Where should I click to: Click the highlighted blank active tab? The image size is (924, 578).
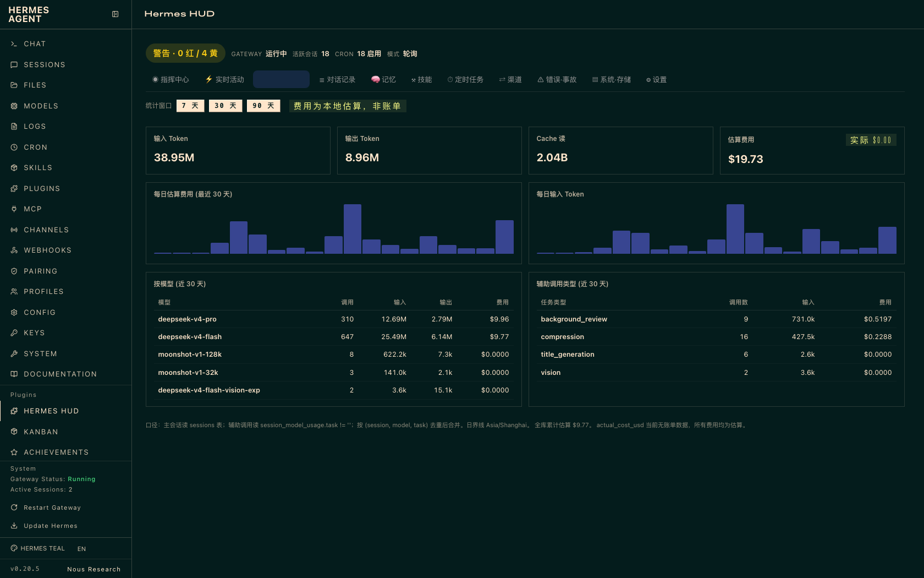tap(281, 79)
